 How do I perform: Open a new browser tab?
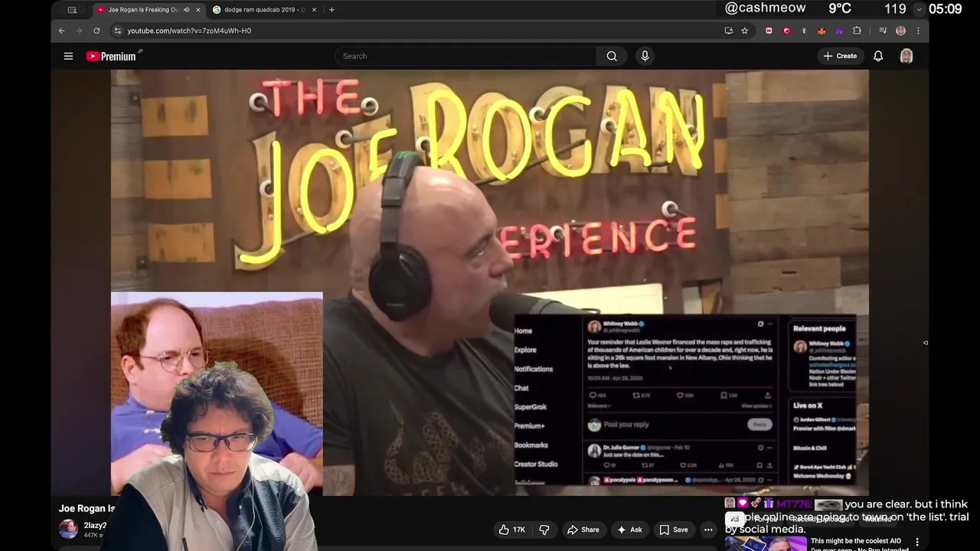332,10
